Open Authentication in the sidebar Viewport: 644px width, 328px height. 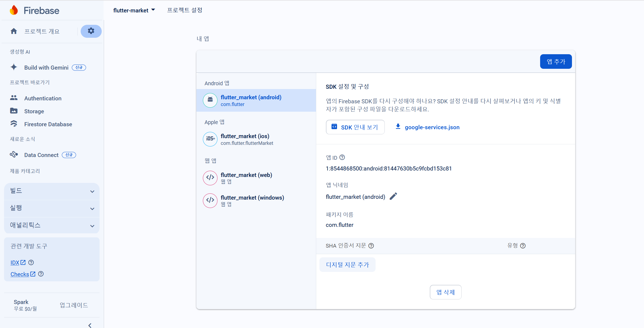(x=43, y=98)
